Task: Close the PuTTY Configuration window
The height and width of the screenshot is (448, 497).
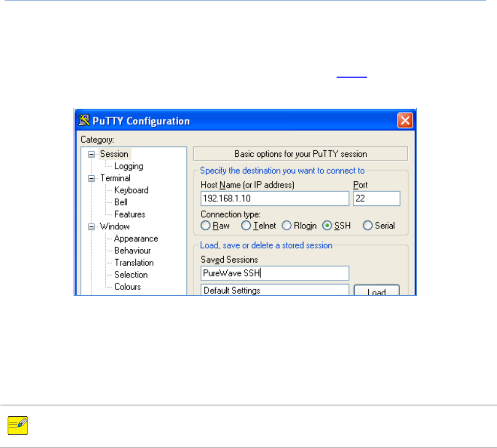Action: 405,121
